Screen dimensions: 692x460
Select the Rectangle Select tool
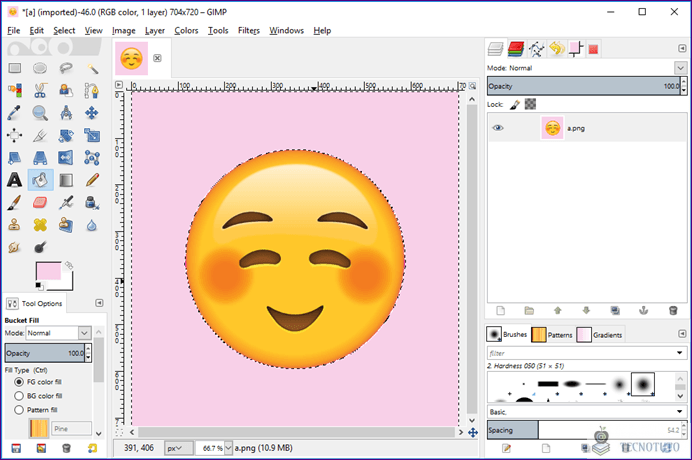(15, 68)
